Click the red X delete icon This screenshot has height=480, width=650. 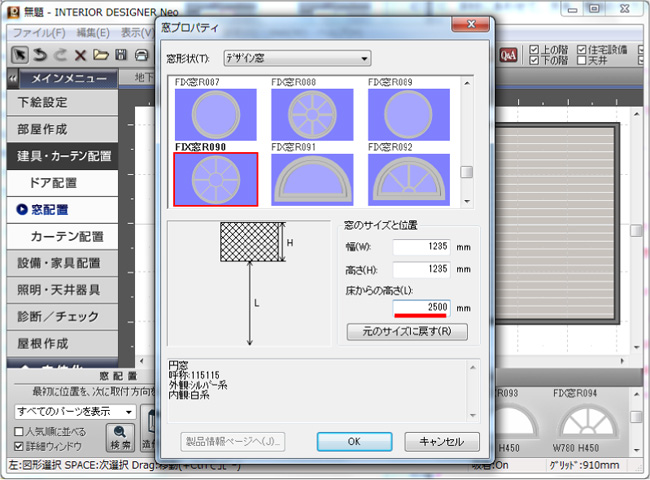click(x=82, y=55)
